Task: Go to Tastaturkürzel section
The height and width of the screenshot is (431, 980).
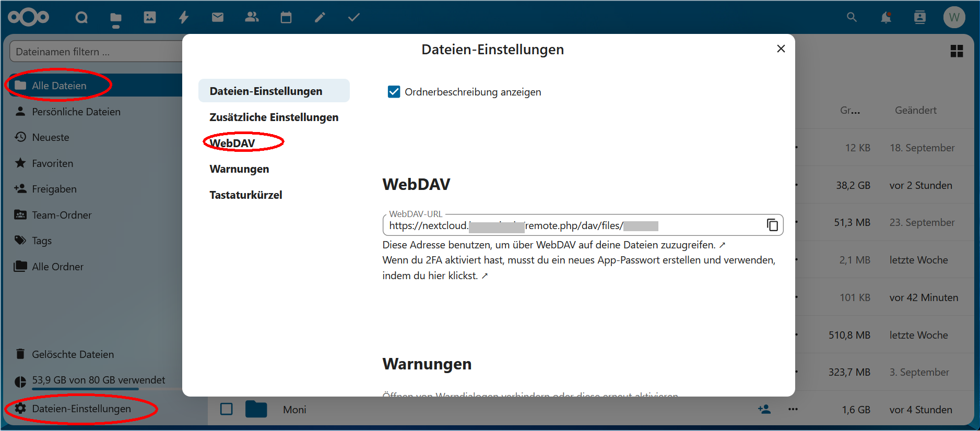Action: click(x=245, y=195)
